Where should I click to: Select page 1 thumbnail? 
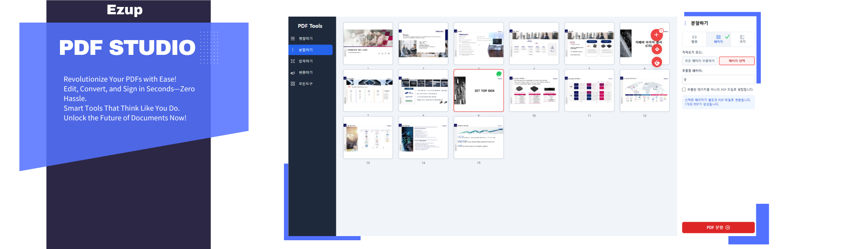click(x=368, y=43)
